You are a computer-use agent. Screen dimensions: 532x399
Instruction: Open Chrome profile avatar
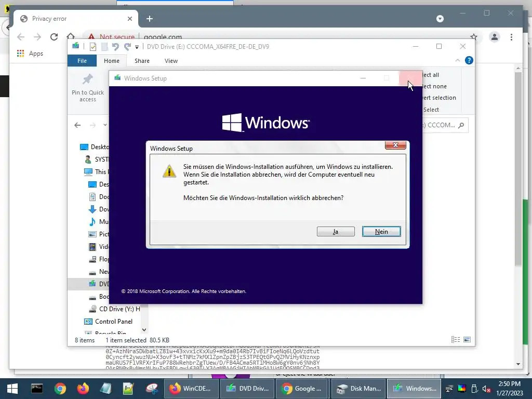tap(495, 37)
